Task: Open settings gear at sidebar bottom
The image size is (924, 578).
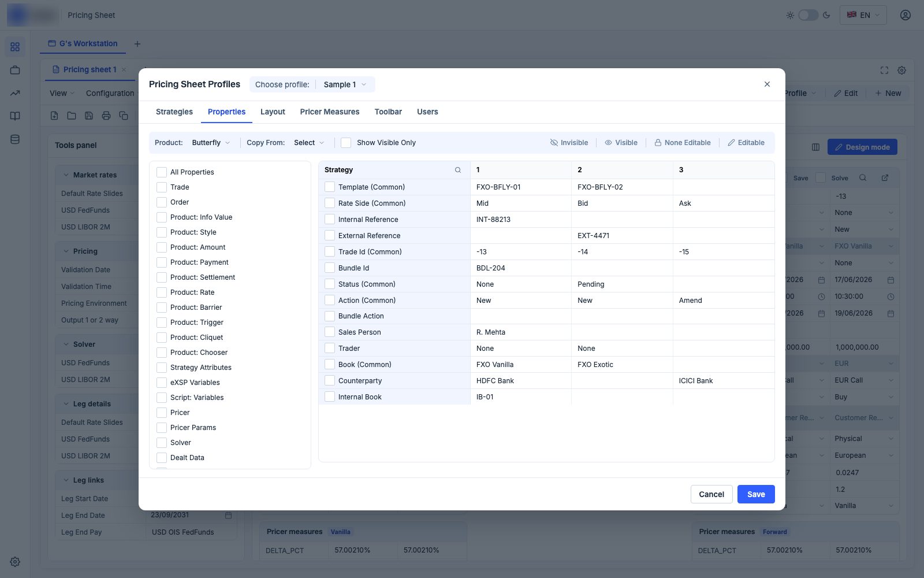Action: (x=15, y=562)
